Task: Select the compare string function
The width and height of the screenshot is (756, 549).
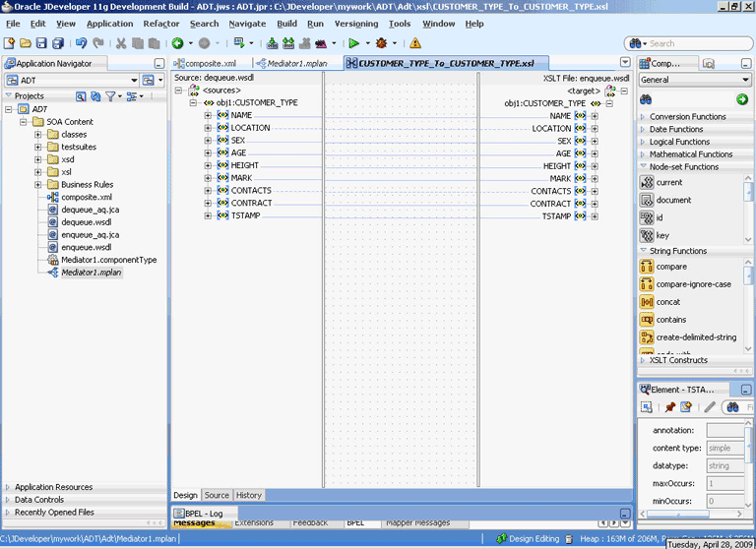Action: (671, 267)
